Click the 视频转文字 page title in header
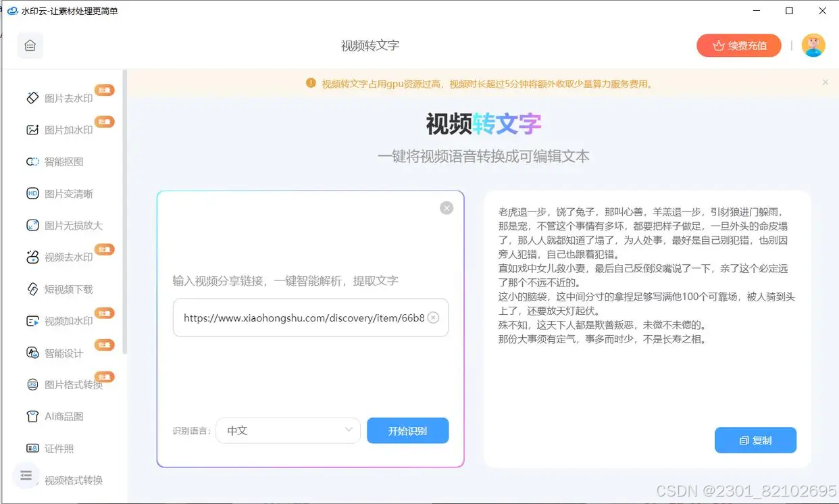The height and width of the screenshot is (504, 839). pyautogui.click(x=370, y=46)
